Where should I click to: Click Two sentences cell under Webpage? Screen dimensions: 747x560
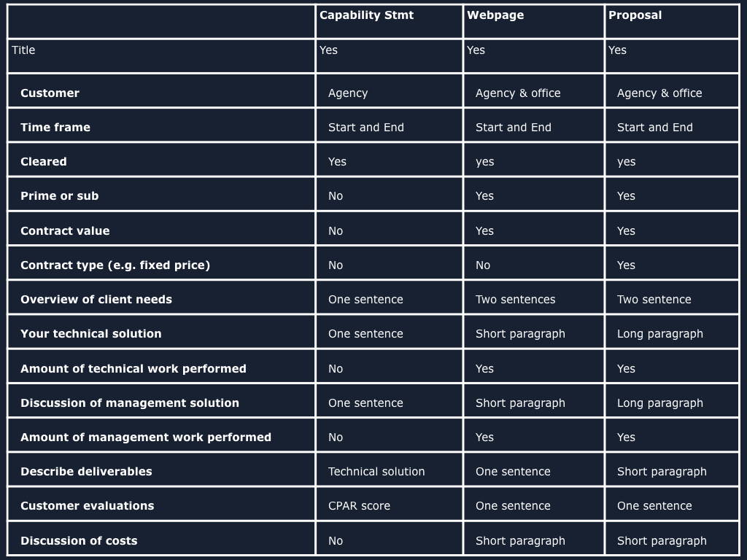[516, 299]
